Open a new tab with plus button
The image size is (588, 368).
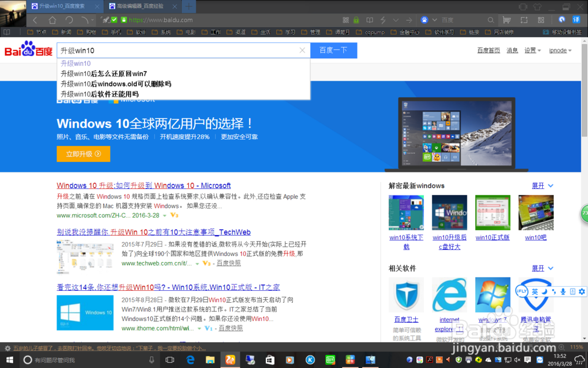point(189,6)
